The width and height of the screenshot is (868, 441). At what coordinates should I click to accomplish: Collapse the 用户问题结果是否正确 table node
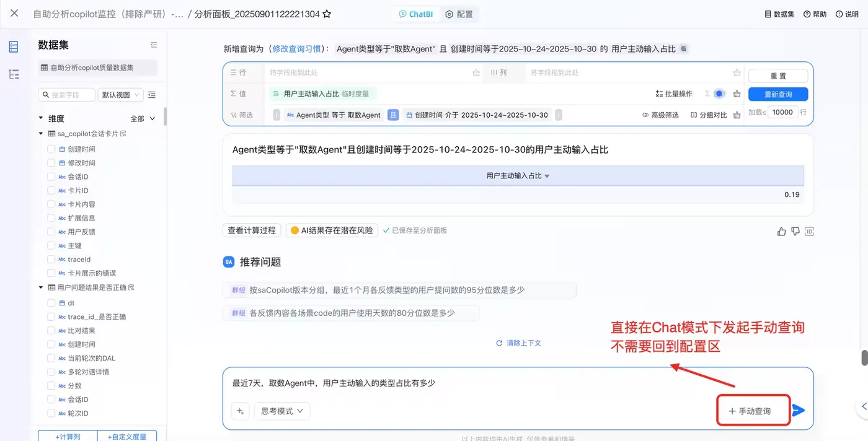[41, 287]
